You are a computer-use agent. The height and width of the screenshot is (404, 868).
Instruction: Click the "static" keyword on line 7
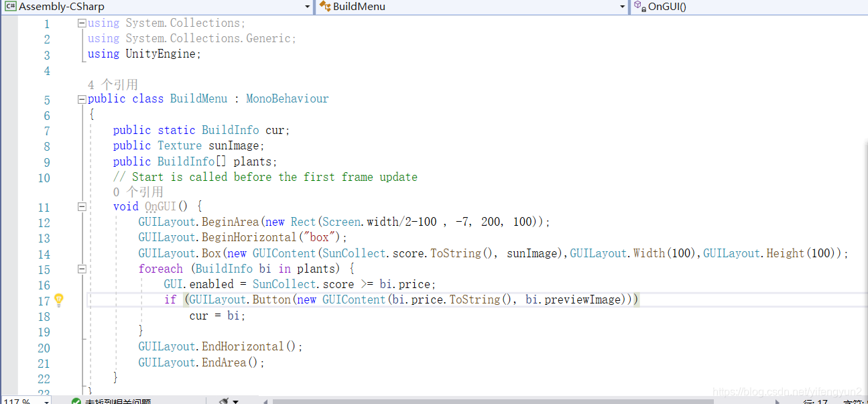[176, 130]
